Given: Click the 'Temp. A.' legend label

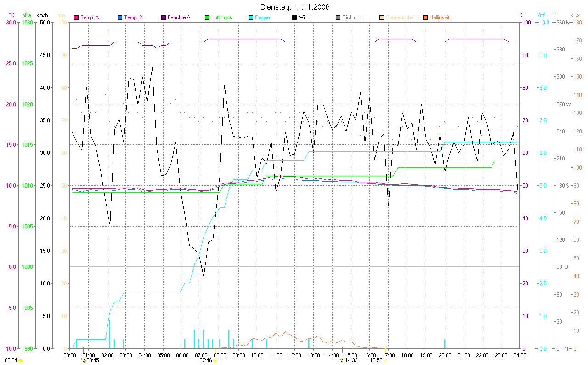Looking at the screenshot, I should tap(90, 17).
